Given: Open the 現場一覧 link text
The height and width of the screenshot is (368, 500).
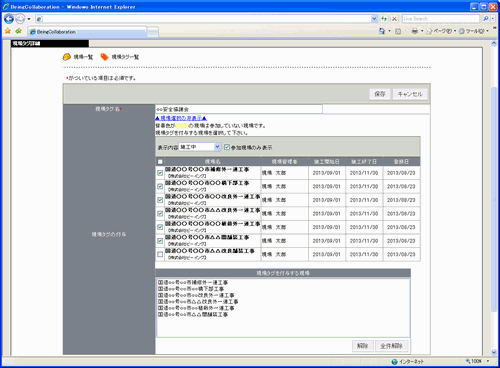Looking at the screenshot, I should tap(83, 57).
